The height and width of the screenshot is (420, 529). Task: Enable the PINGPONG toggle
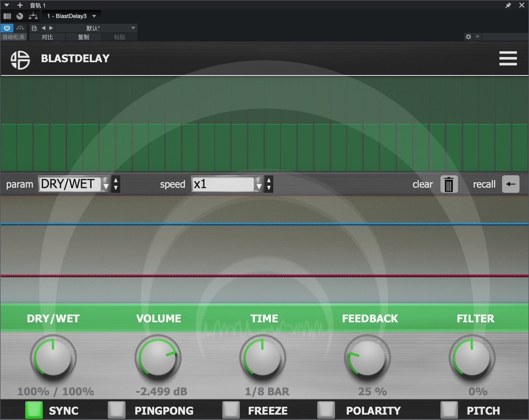tap(117, 410)
